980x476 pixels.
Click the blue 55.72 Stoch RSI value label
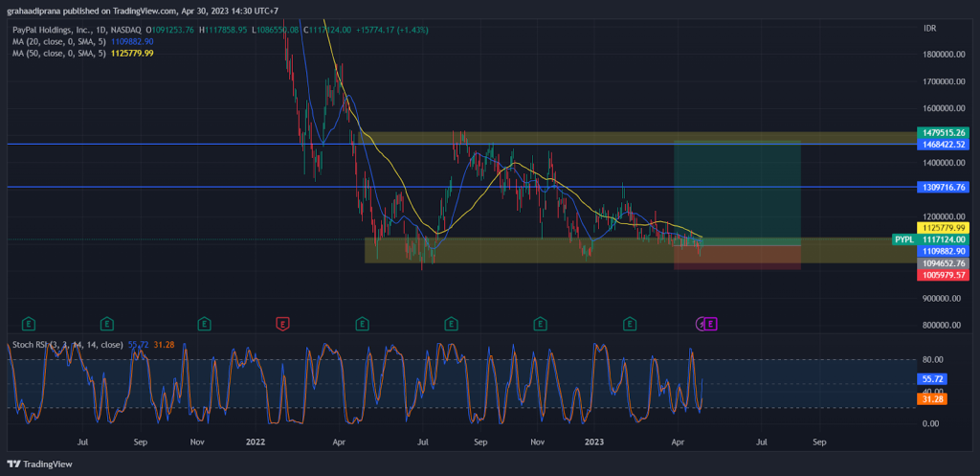tap(931, 379)
